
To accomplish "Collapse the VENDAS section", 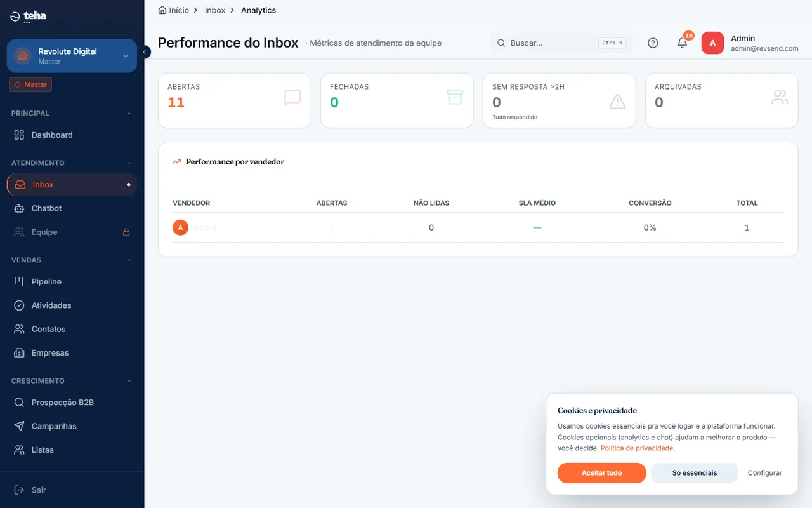I will pos(129,260).
